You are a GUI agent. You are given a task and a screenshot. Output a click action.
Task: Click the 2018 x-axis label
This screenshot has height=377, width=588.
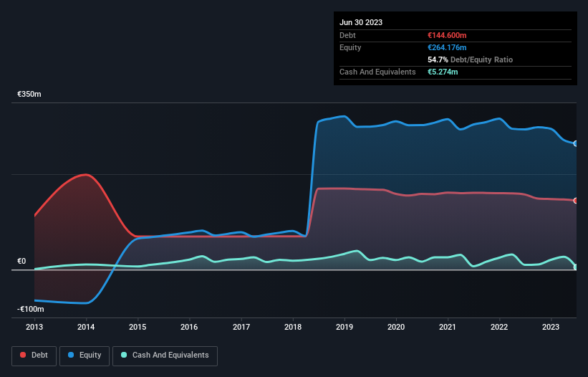(x=293, y=327)
